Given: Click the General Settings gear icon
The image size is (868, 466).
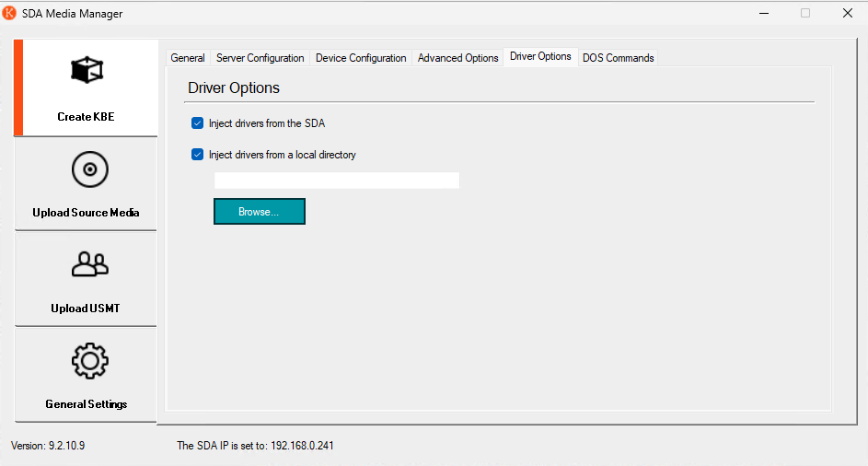Looking at the screenshot, I should (x=89, y=361).
